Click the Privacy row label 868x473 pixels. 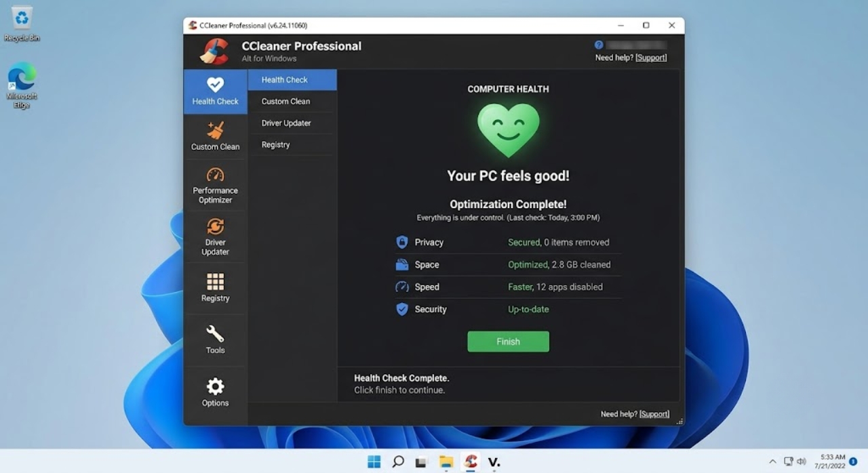(429, 242)
